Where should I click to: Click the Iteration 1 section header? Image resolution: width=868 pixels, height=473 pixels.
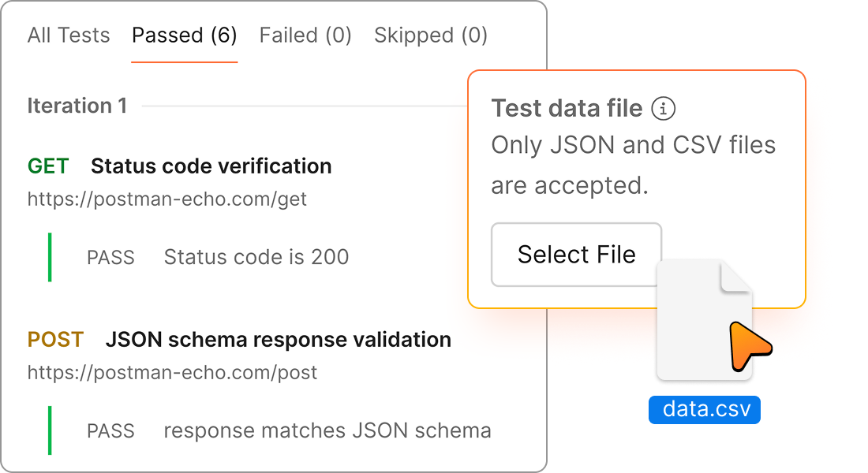(x=77, y=106)
